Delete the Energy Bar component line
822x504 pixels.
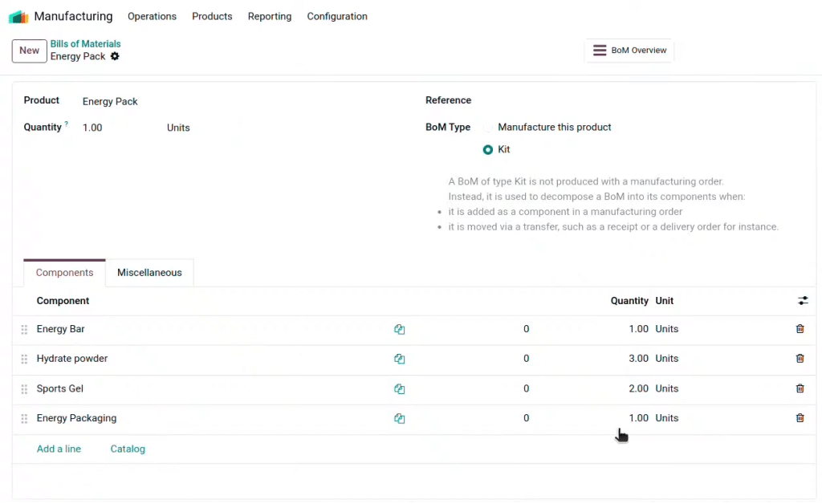tap(800, 329)
